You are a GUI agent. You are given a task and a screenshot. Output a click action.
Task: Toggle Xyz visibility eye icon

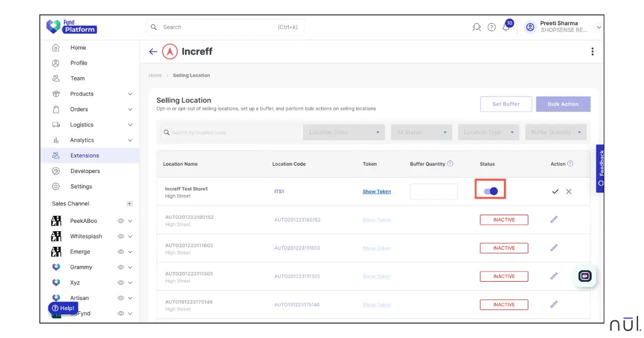click(121, 282)
